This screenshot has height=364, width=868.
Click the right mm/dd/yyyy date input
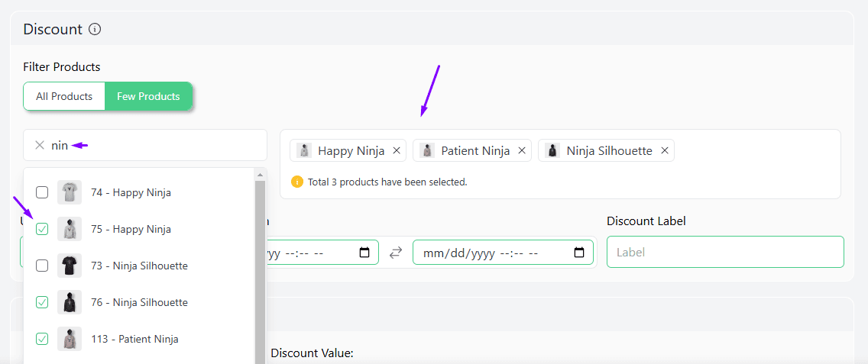coord(503,253)
